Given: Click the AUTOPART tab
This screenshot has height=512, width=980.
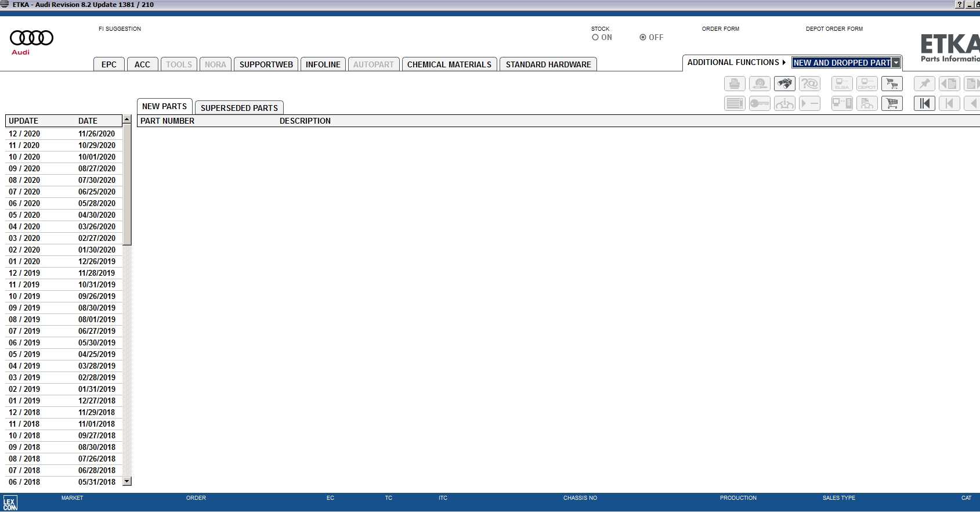Looking at the screenshot, I should click(374, 64).
